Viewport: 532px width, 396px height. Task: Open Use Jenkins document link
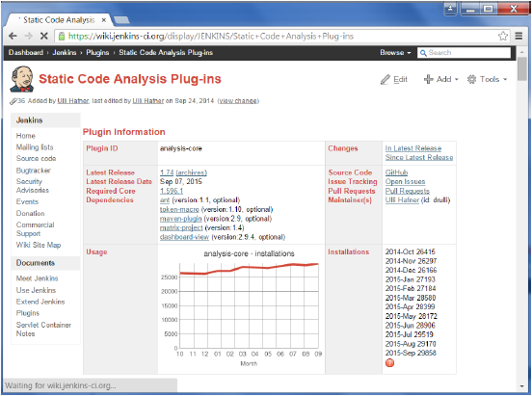tap(36, 290)
